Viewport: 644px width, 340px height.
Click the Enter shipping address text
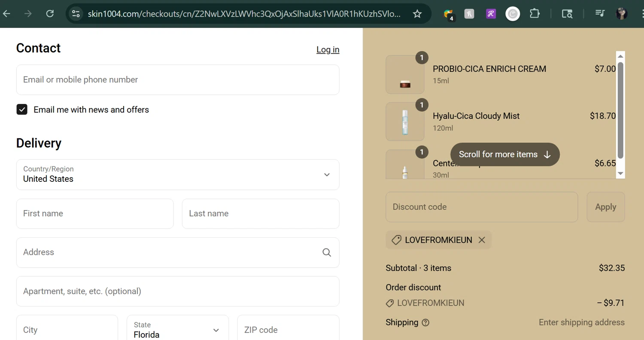coord(582,322)
